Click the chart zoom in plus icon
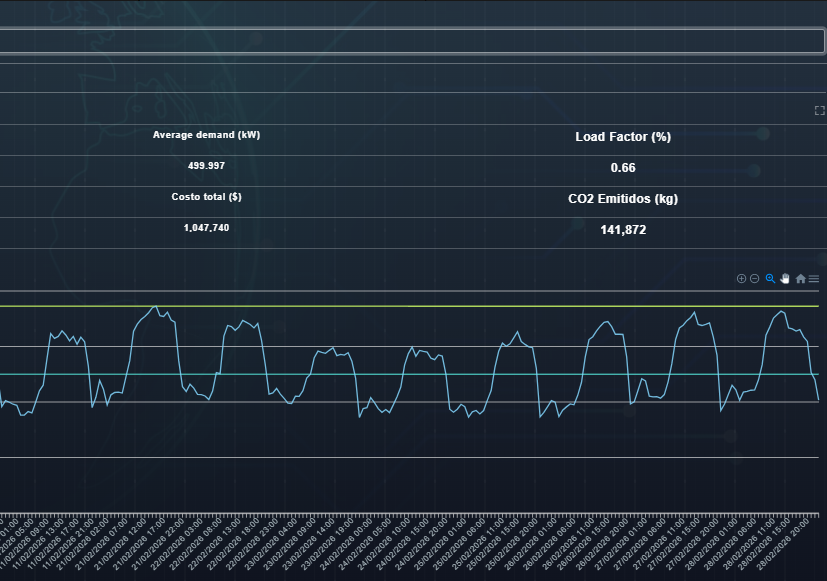The width and height of the screenshot is (827, 581). coord(741,278)
